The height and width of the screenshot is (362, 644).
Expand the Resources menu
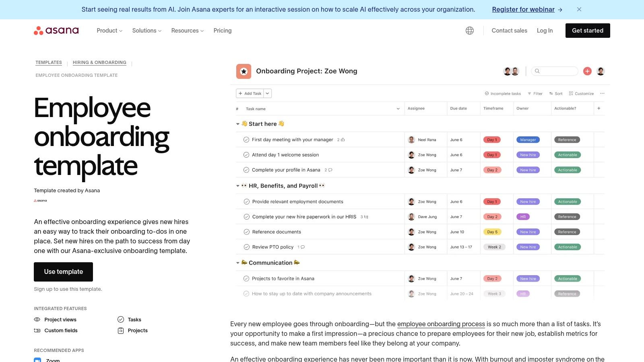pyautogui.click(x=188, y=31)
